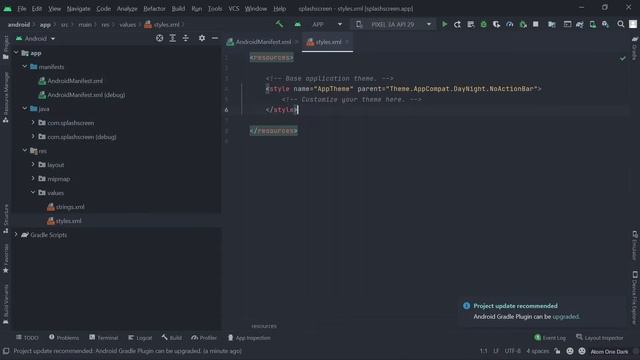Collapse the manifests folder
This screenshot has height=360, width=640.
tap(24, 66)
